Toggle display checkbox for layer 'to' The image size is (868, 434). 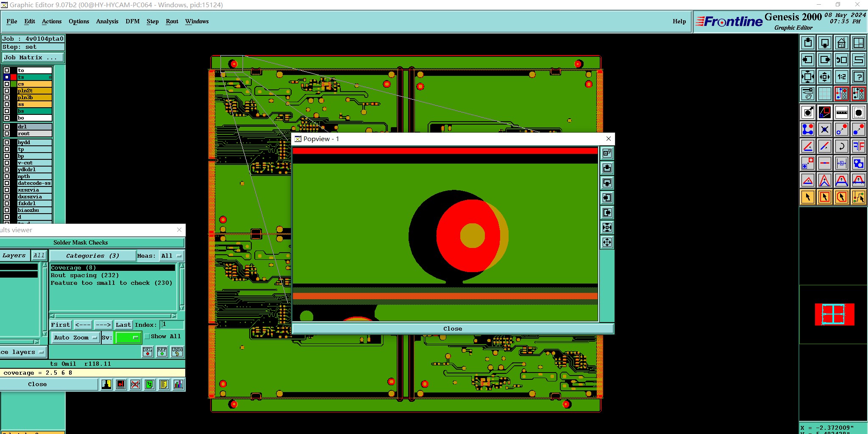[7, 70]
